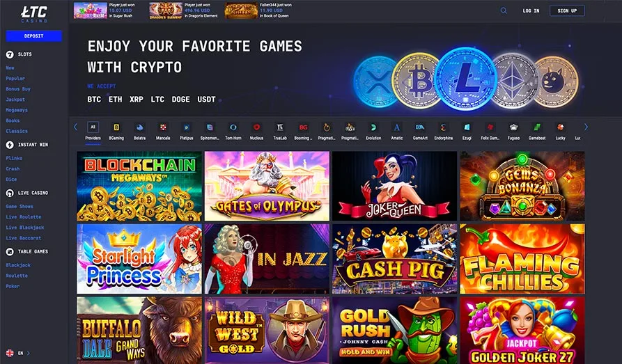Open the Log In link
This screenshot has height=364, width=622.
pos(531,10)
